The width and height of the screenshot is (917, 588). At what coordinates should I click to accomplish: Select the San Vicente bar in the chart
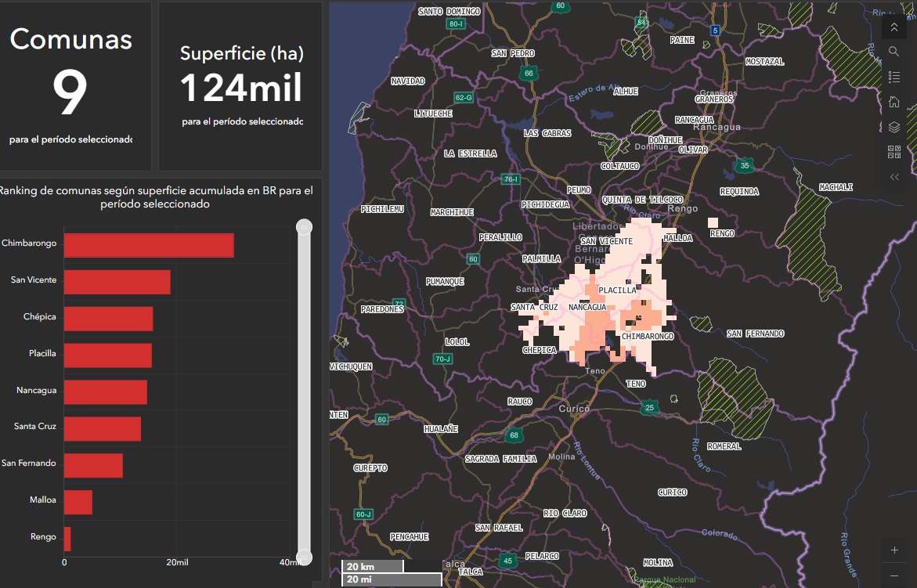pos(117,282)
